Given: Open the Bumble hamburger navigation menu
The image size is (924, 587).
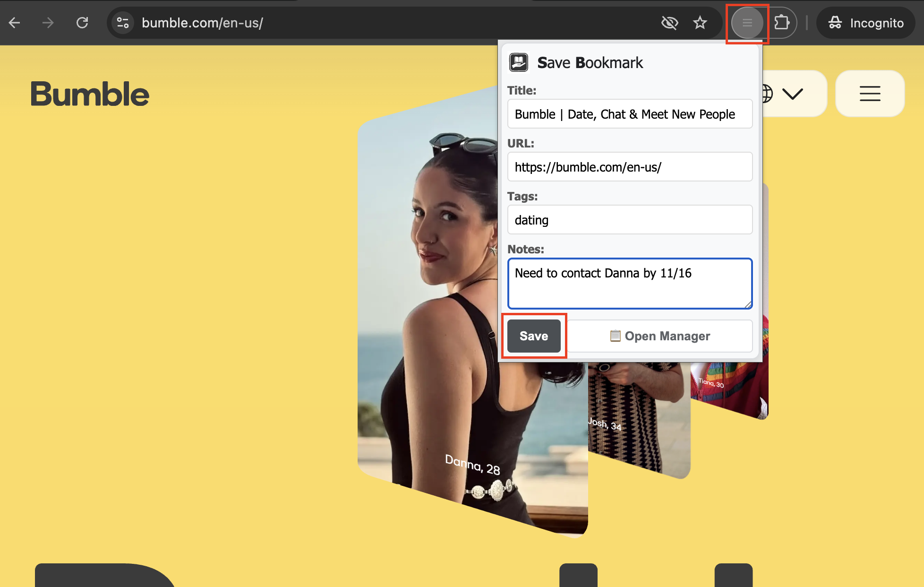Looking at the screenshot, I should 870,93.
